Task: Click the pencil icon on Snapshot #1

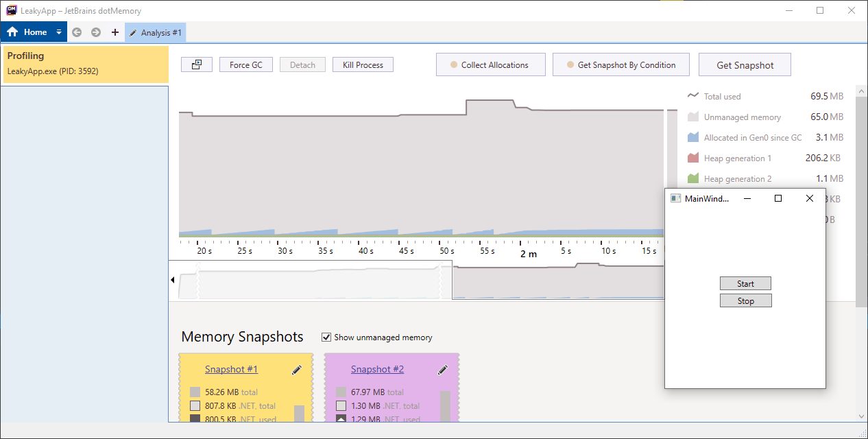Action: point(297,370)
